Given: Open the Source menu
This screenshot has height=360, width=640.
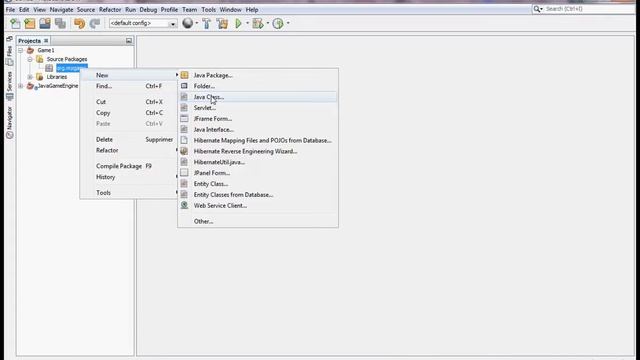Looking at the screenshot, I should 86,9.
